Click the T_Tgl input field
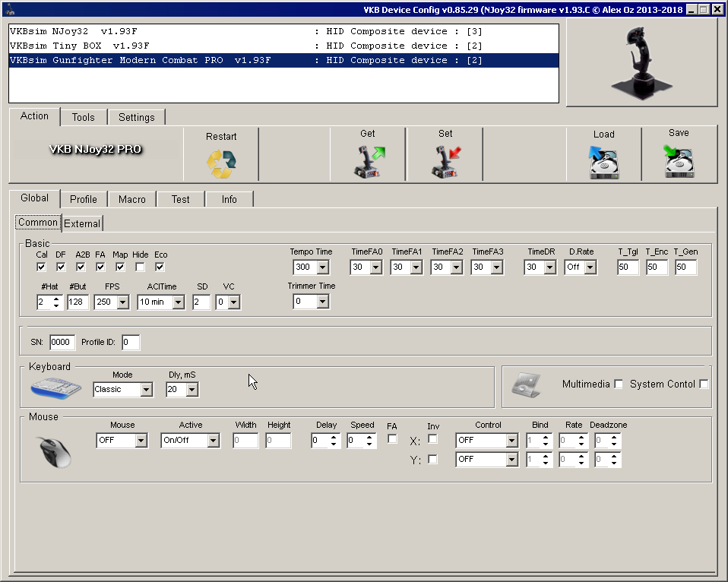728x582 pixels. tap(628, 267)
